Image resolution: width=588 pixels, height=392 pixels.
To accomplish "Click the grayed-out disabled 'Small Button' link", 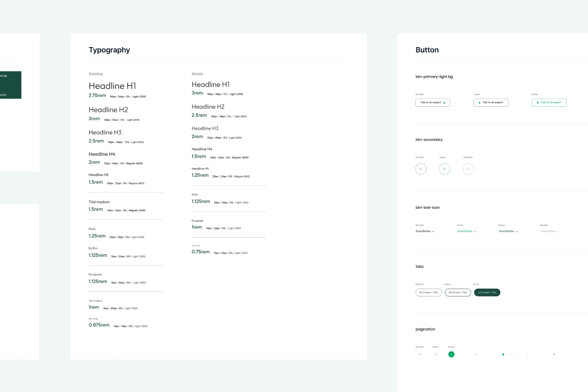I will (548, 231).
